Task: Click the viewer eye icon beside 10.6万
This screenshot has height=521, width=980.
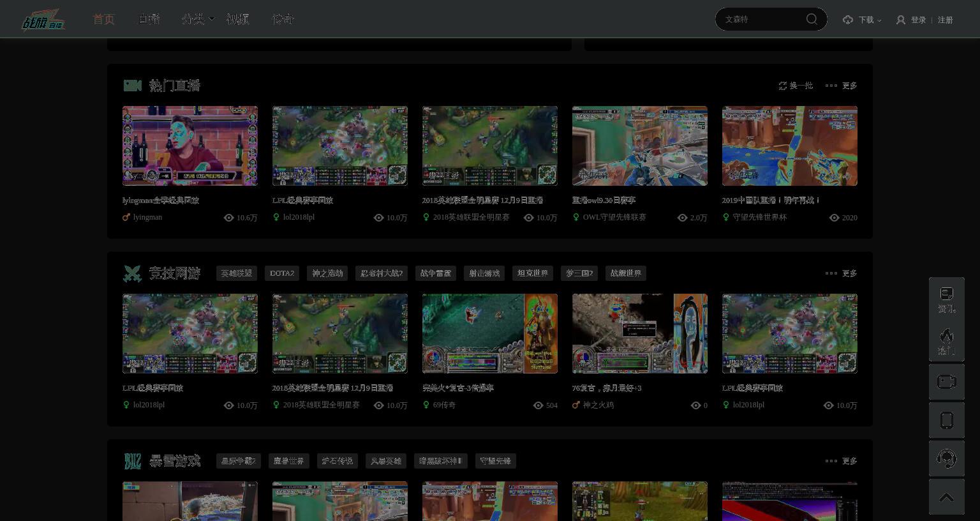Action: (229, 218)
